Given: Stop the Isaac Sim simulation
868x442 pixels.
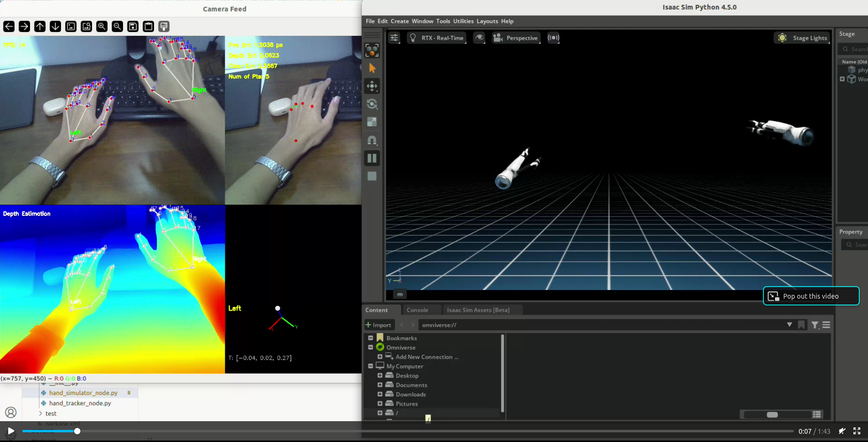Looking at the screenshot, I should [x=372, y=176].
